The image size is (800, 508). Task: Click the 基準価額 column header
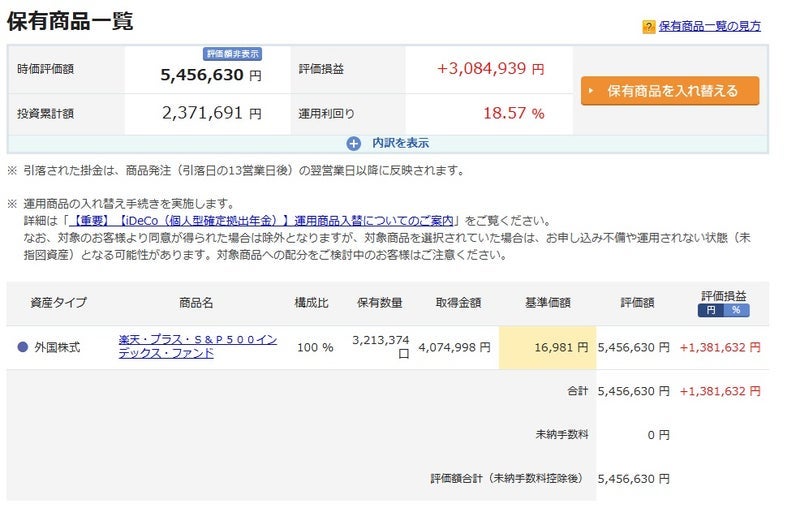point(547,302)
